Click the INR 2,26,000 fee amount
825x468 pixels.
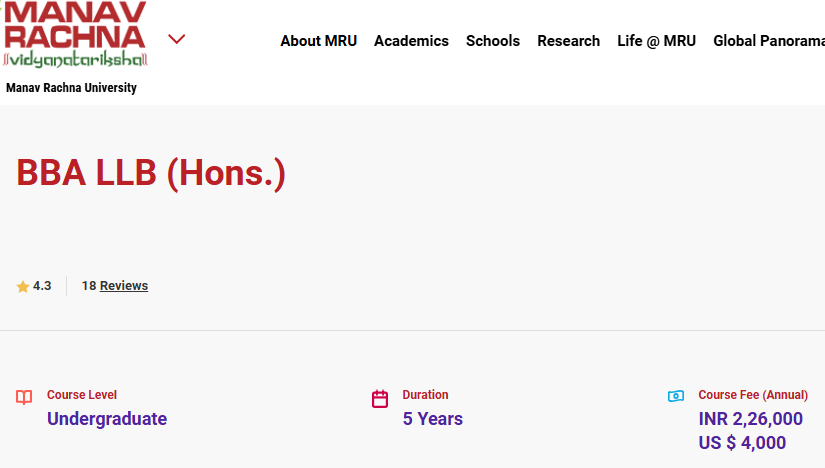tap(750, 419)
